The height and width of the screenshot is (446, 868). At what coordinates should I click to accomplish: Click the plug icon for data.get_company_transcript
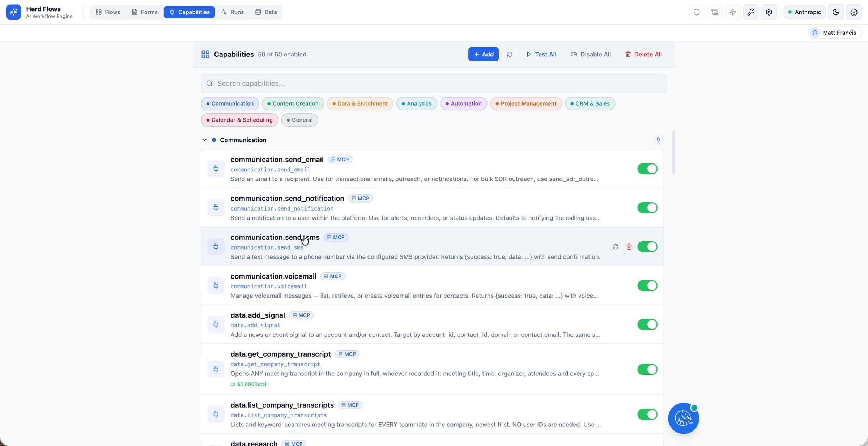216,369
